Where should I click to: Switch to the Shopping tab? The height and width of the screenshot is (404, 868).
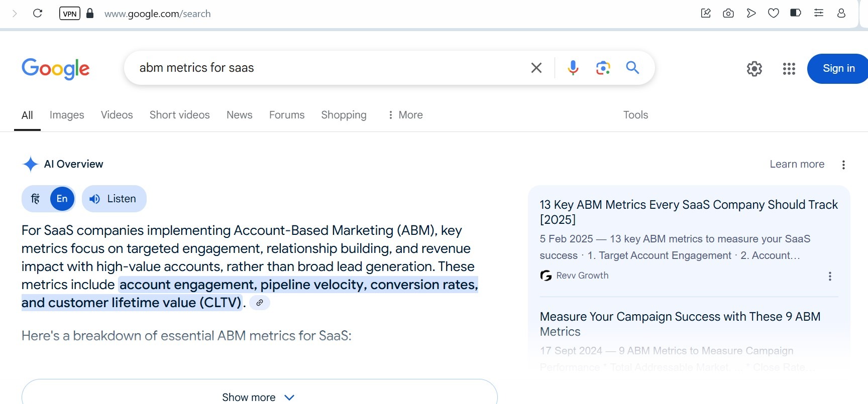[x=344, y=115]
